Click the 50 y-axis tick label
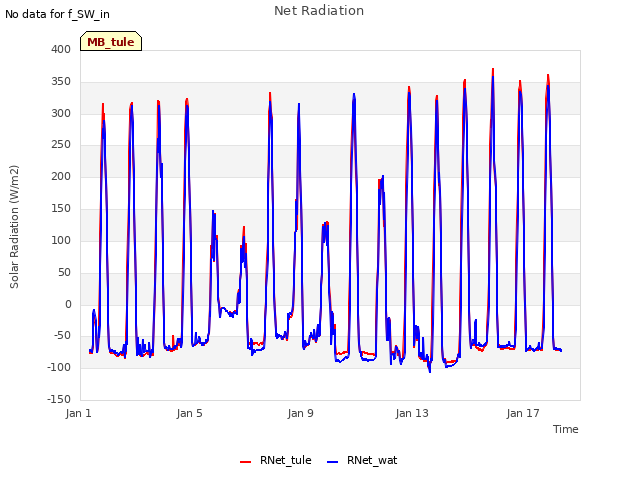 coord(64,272)
